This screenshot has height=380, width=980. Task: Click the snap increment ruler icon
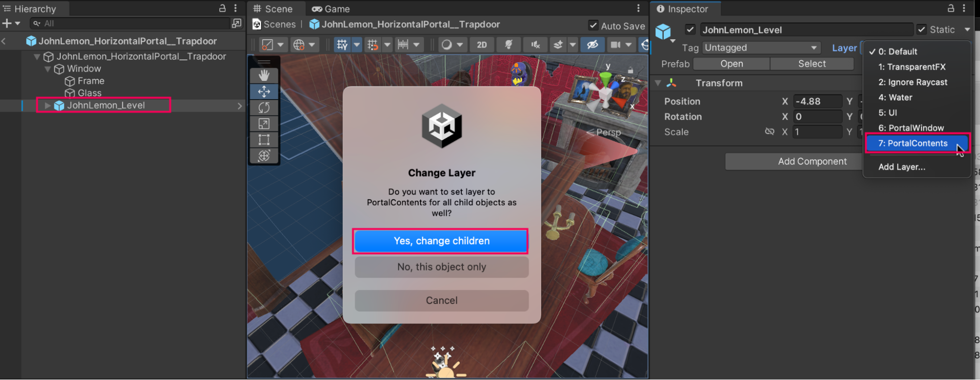[403, 45]
